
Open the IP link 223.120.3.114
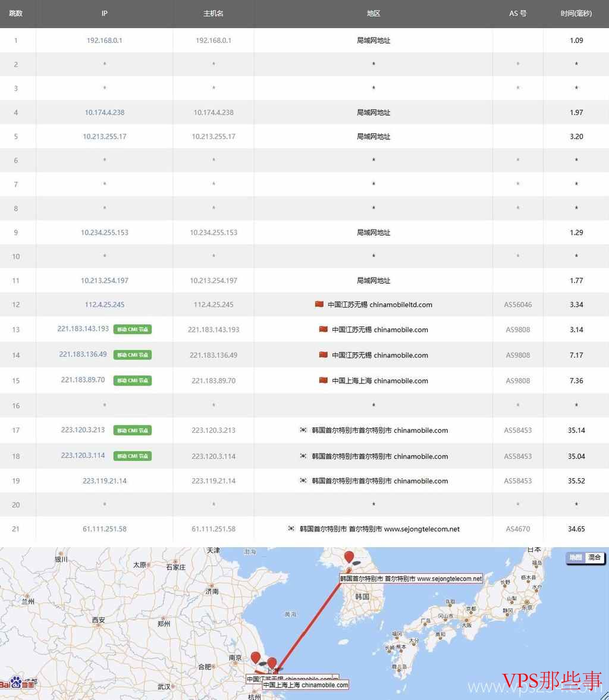pos(83,456)
